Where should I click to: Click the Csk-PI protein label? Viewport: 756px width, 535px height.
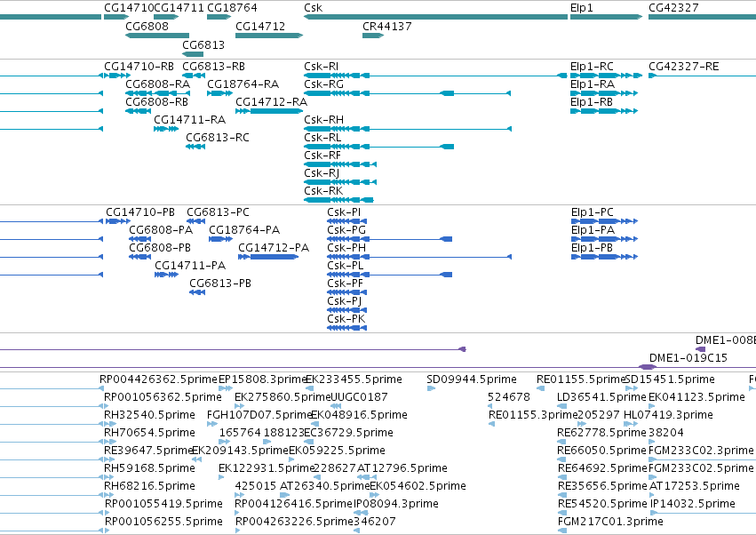tap(344, 212)
